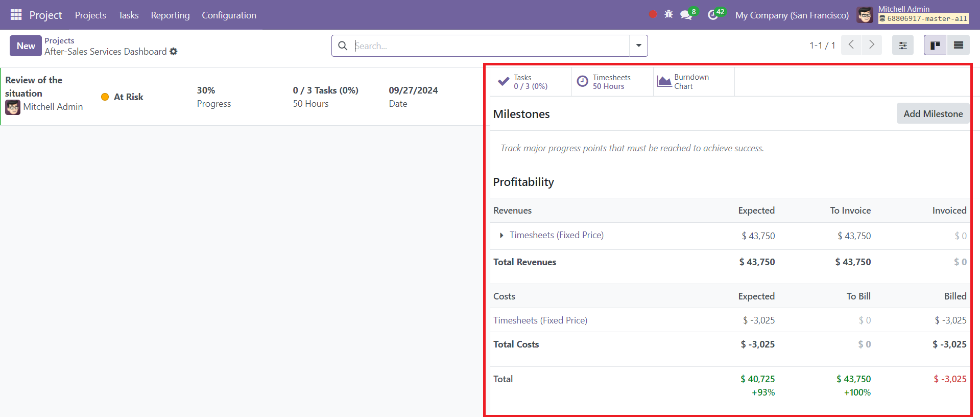
Task: Open the Reporting menu
Action: click(x=170, y=15)
